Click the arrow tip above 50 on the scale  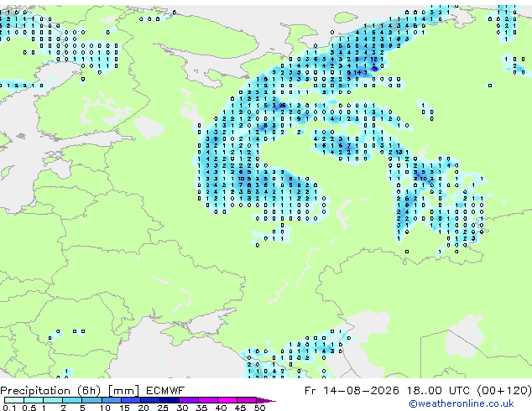click(266, 400)
